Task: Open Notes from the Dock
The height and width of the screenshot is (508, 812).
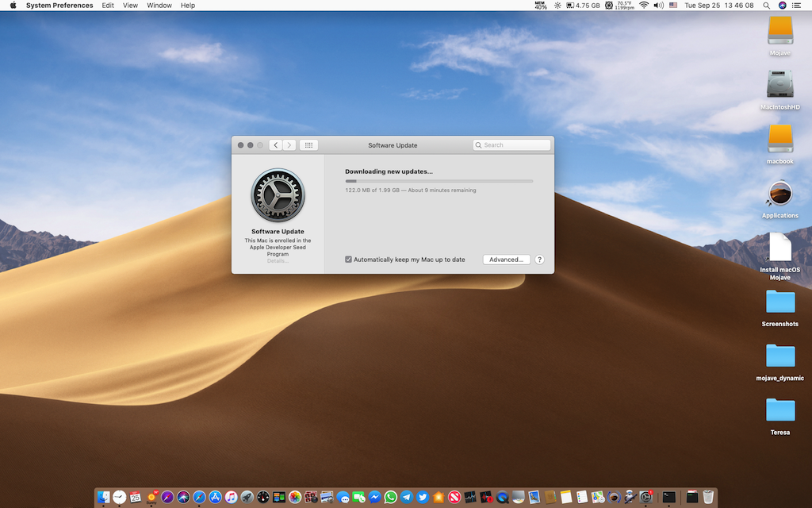Action: click(x=566, y=497)
